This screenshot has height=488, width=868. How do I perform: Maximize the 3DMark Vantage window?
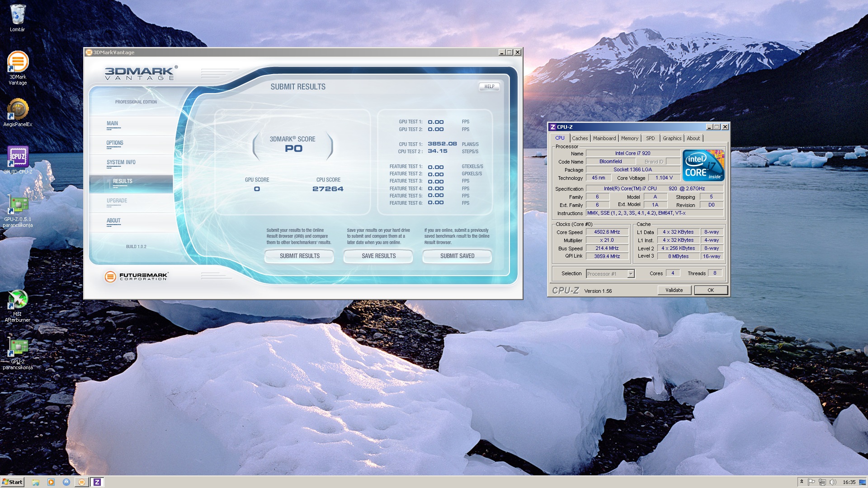click(509, 52)
